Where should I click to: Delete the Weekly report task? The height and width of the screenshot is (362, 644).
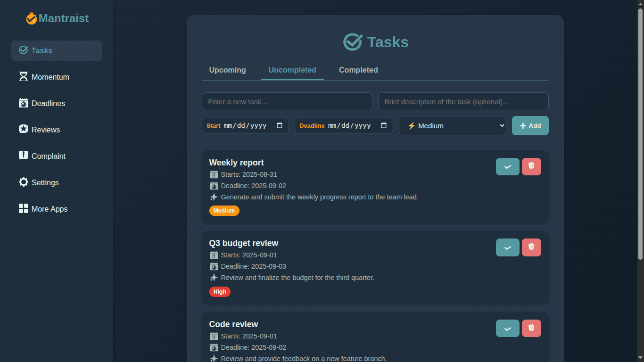(x=531, y=166)
